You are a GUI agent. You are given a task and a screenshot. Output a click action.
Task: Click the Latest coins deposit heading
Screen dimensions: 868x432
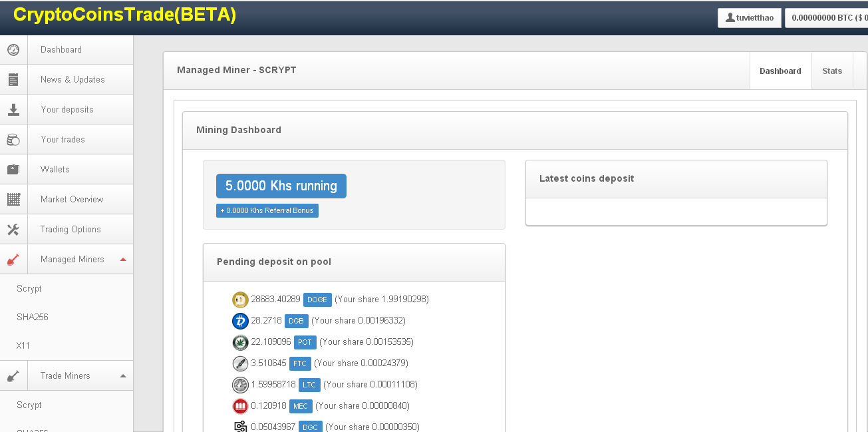(x=587, y=178)
